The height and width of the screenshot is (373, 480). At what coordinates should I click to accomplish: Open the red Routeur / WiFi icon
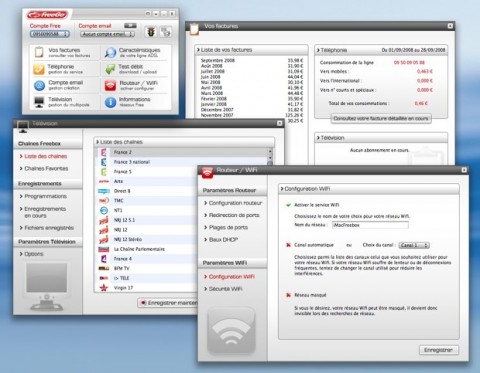click(110, 85)
